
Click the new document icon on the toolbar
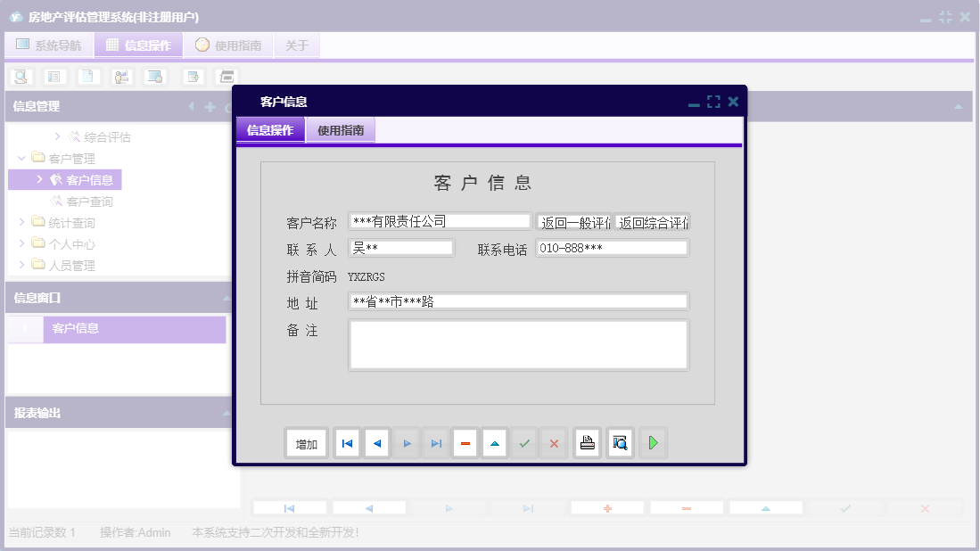click(x=87, y=77)
